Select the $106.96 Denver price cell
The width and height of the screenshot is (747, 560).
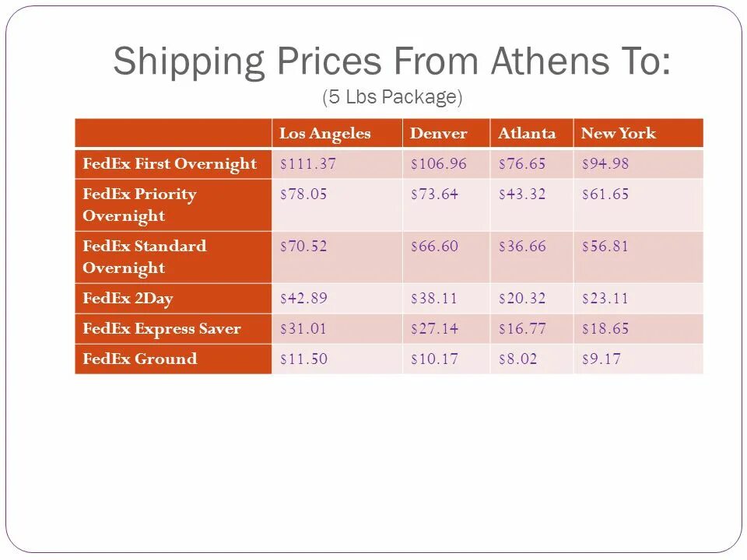pos(446,164)
